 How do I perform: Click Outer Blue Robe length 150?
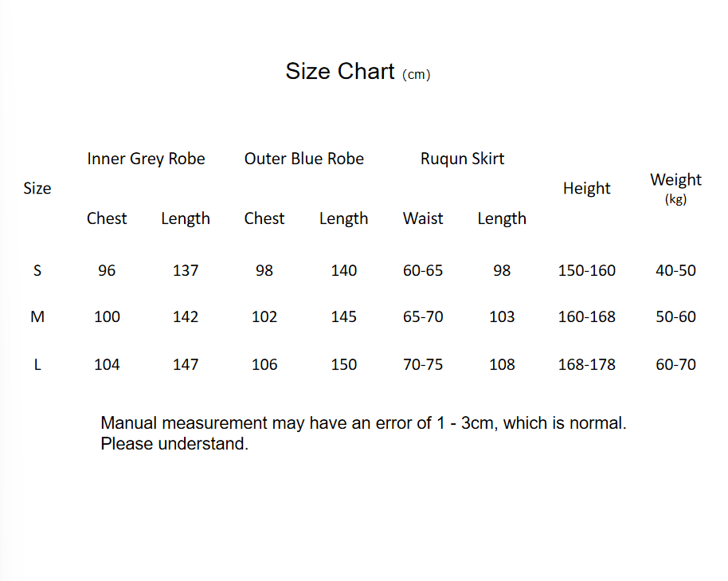[343, 364]
